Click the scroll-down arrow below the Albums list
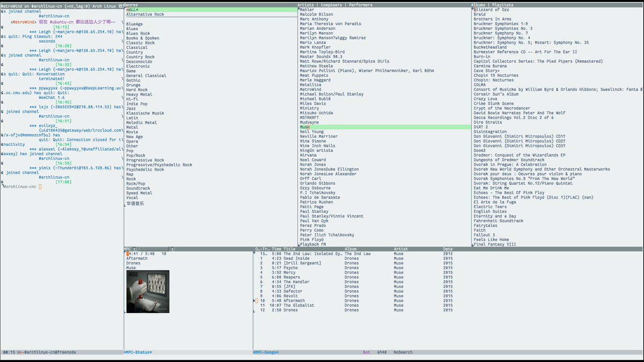The width and height of the screenshot is (644, 362). (x=472, y=245)
